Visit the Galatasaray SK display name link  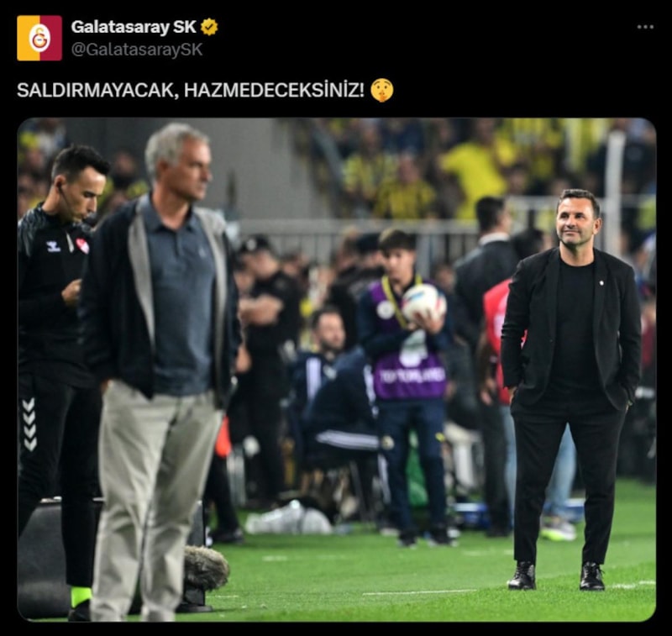coord(134,27)
